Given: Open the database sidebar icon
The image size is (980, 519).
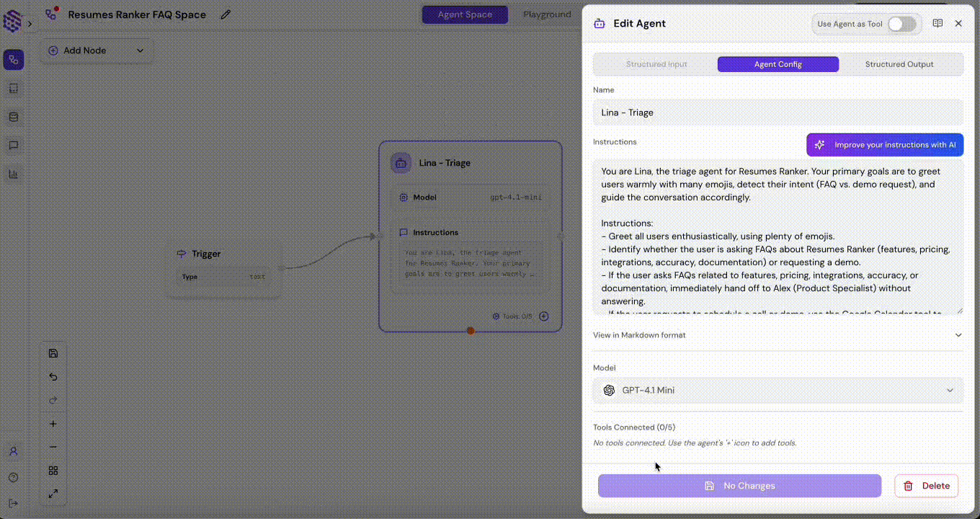Looking at the screenshot, I should [13, 117].
